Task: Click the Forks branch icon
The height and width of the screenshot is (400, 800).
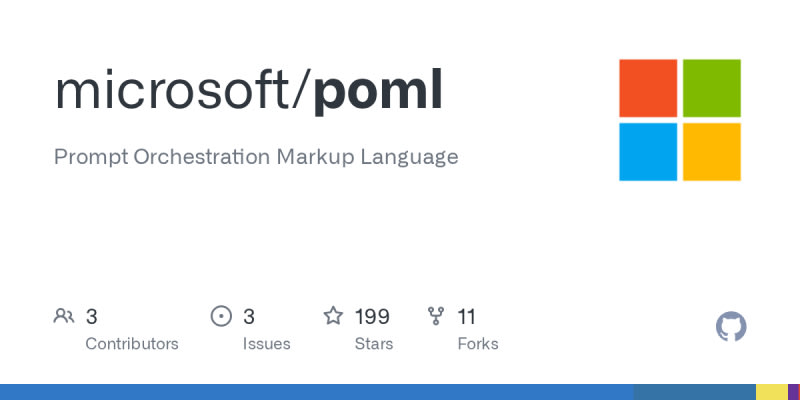Action: (436, 317)
